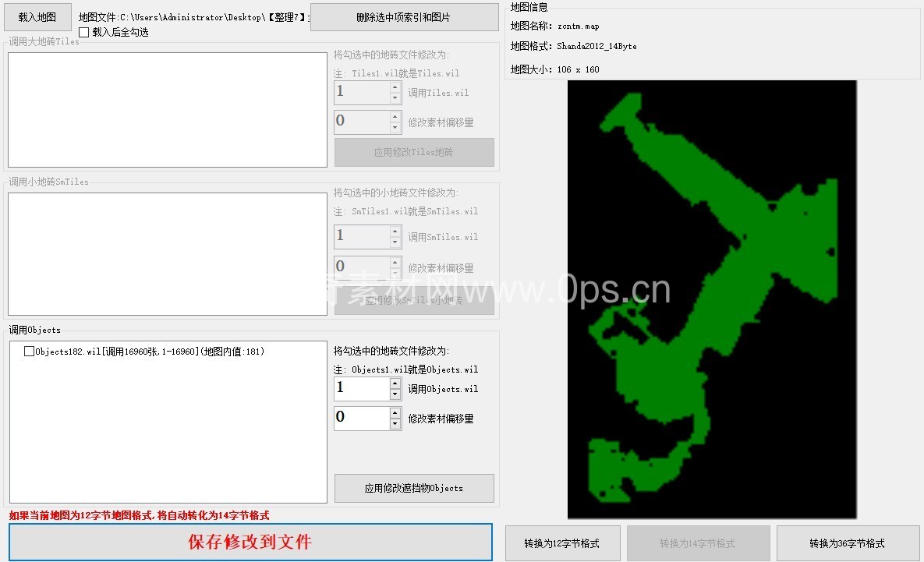The width and height of the screenshot is (924, 562).
Task: Increase the 调用Objects.wil spinner value
Action: [x=395, y=384]
